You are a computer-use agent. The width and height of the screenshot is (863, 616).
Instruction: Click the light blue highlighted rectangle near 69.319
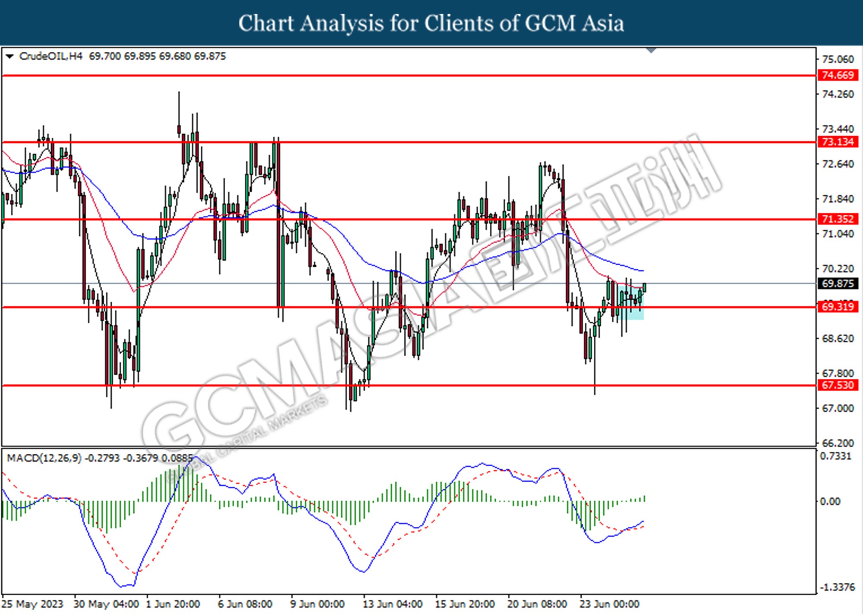(x=630, y=302)
